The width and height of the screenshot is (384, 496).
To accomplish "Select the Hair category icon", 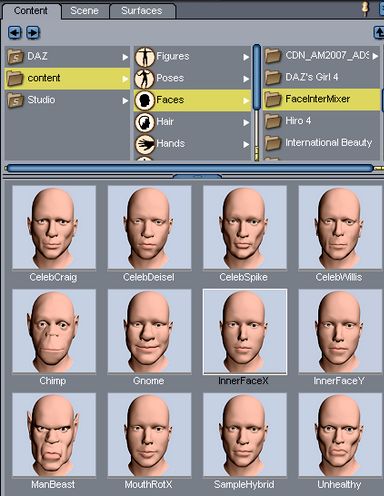I will click(x=144, y=122).
